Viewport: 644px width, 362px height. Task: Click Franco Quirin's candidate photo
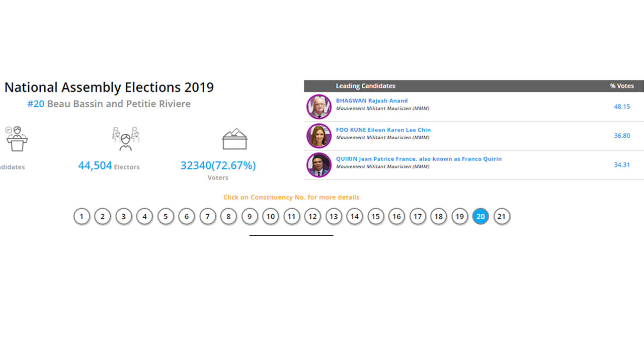tap(319, 165)
